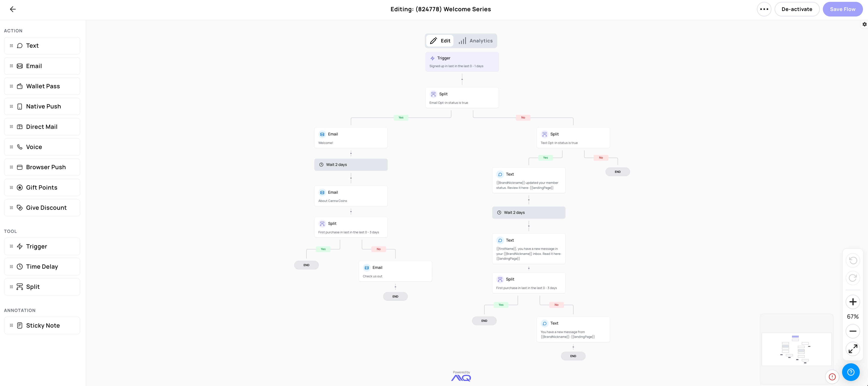Viewport: 868px width, 386px height.
Task: Click the fit-to-screen expand arrows icon
Action: pyautogui.click(x=852, y=349)
